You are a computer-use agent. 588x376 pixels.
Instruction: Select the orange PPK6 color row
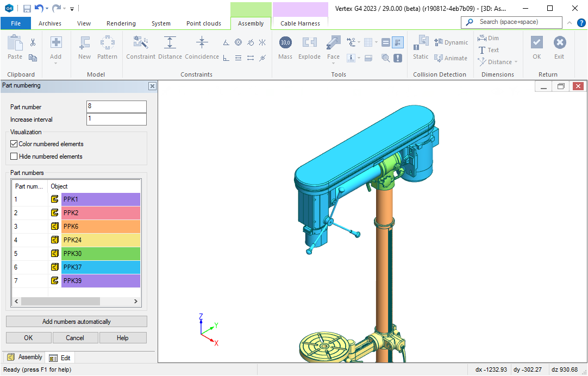point(101,227)
